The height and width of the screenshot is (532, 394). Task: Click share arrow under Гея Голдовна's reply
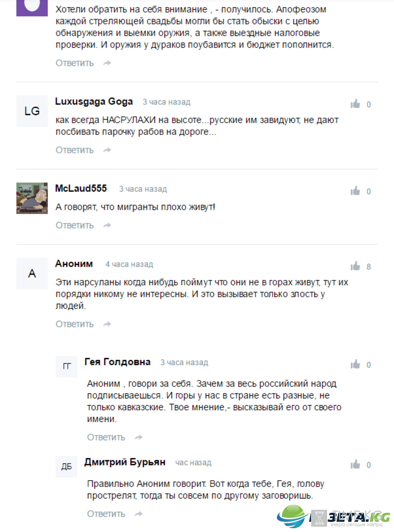tap(139, 437)
